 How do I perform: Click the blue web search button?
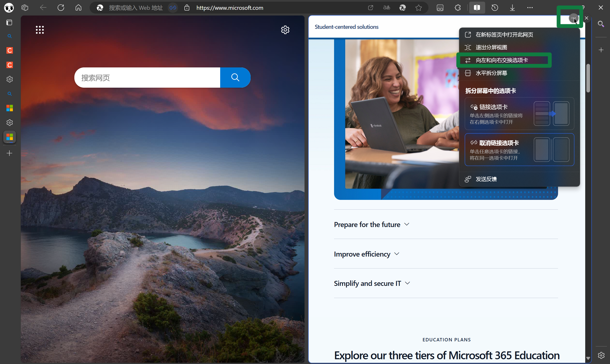click(235, 77)
